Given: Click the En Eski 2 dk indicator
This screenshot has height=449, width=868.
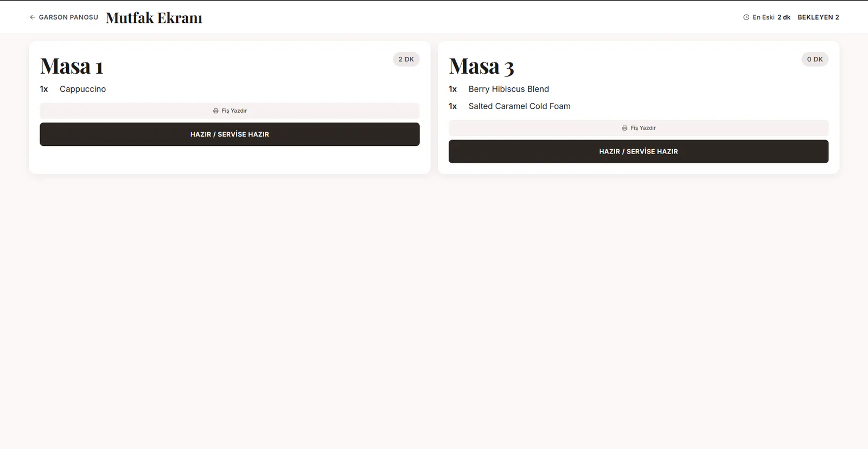Looking at the screenshot, I should (767, 17).
